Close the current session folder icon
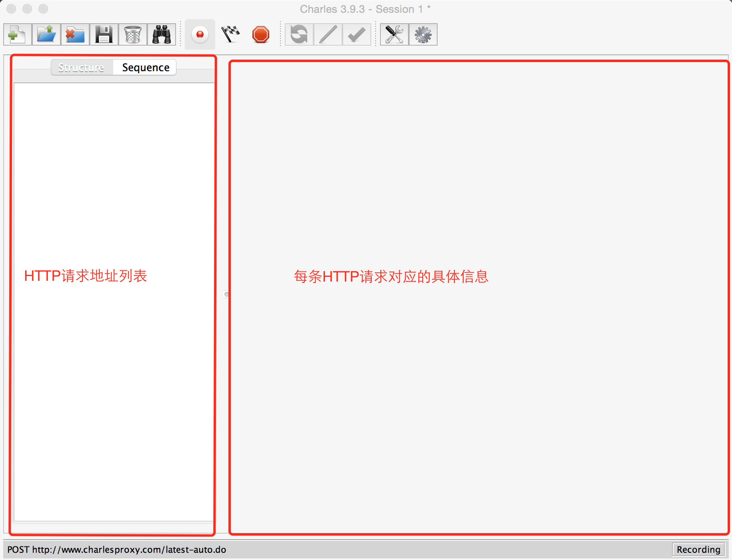Screen dimensions: 732x560 pyautogui.click(x=75, y=34)
